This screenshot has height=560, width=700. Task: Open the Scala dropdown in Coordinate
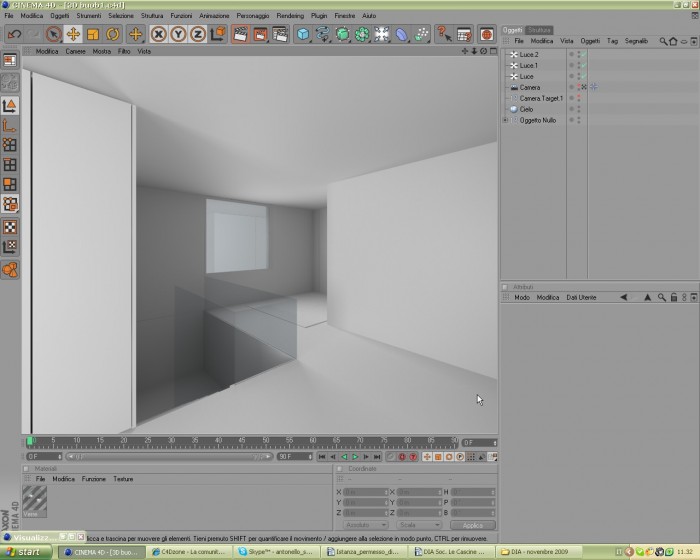(x=419, y=525)
